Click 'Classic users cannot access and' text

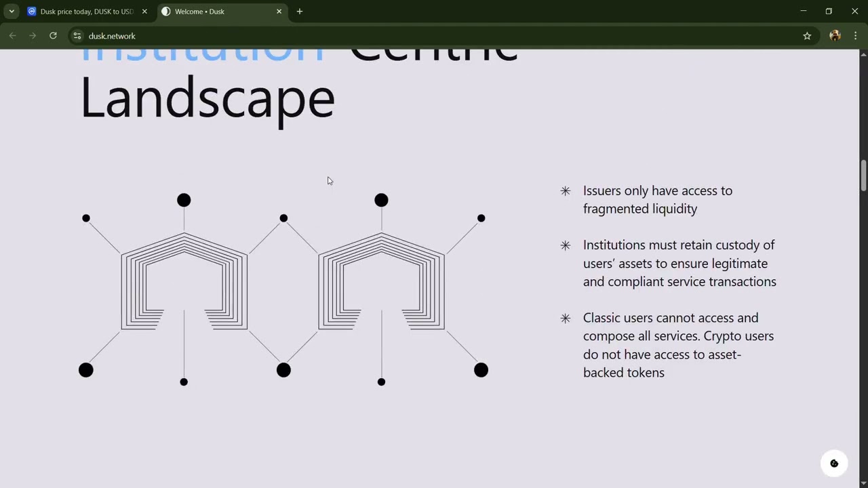click(x=671, y=318)
